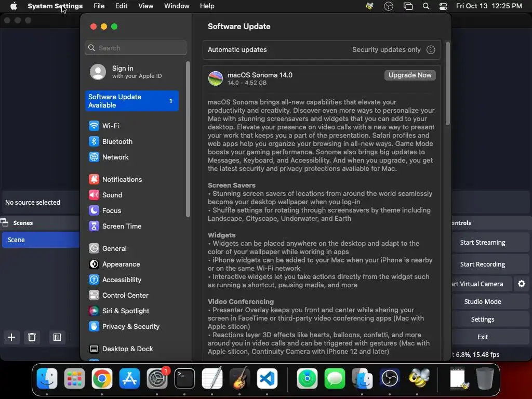Click the date and time in the menu bar
532x399 pixels.
(x=489, y=6)
